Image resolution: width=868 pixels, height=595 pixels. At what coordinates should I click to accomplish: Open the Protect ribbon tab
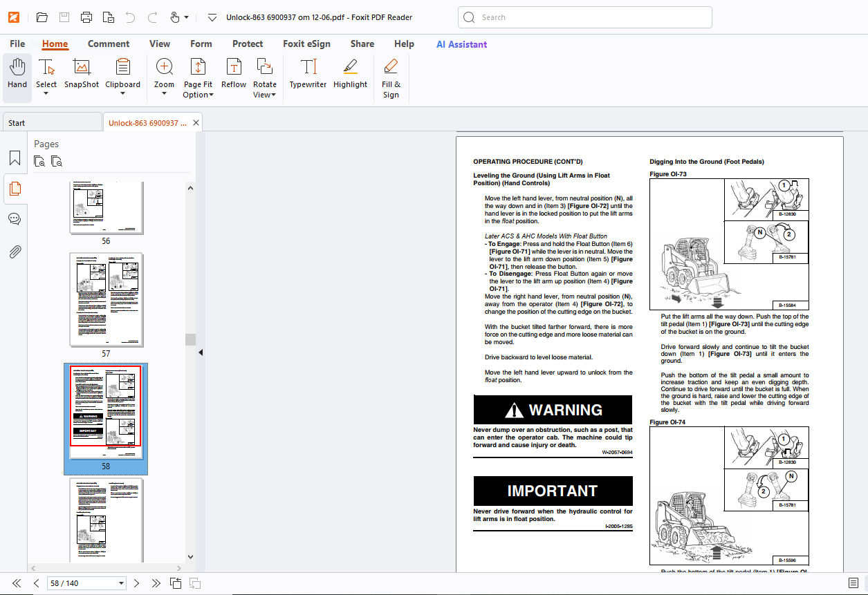[x=248, y=44]
